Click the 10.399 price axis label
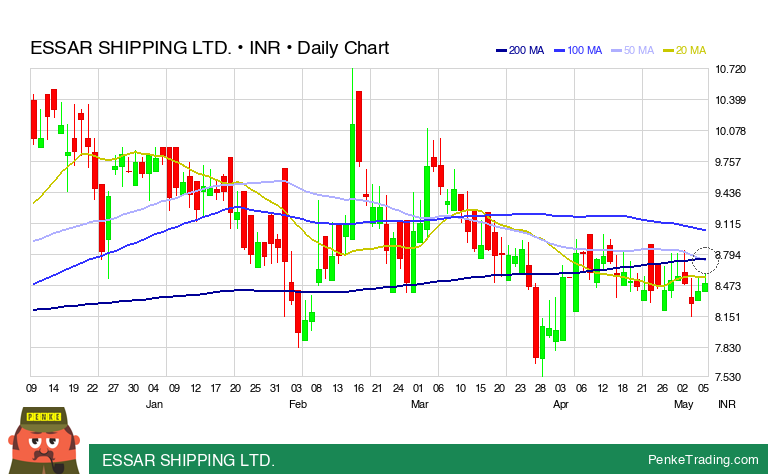This screenshot has width=768, height=474. [x=730, y=100]
